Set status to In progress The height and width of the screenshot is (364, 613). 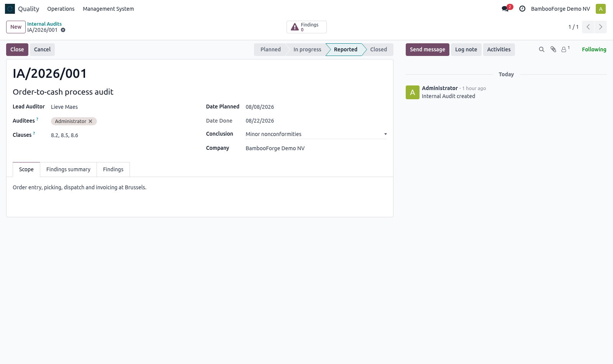[307, 49]
